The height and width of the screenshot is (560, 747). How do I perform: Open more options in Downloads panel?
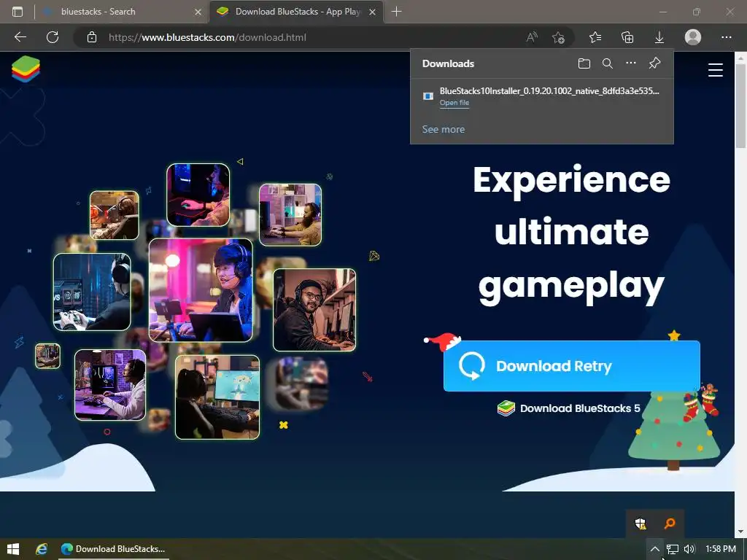631,63
